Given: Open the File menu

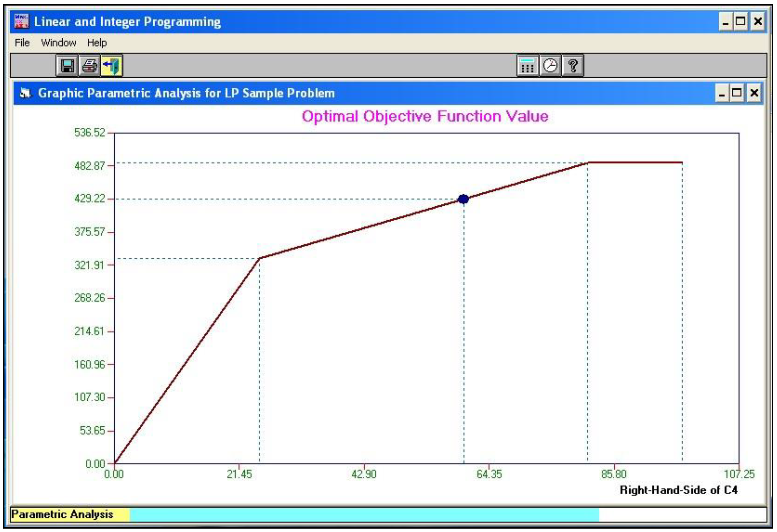Looking at the screenshot, I should pyautogui.click(x=22, y=43).
